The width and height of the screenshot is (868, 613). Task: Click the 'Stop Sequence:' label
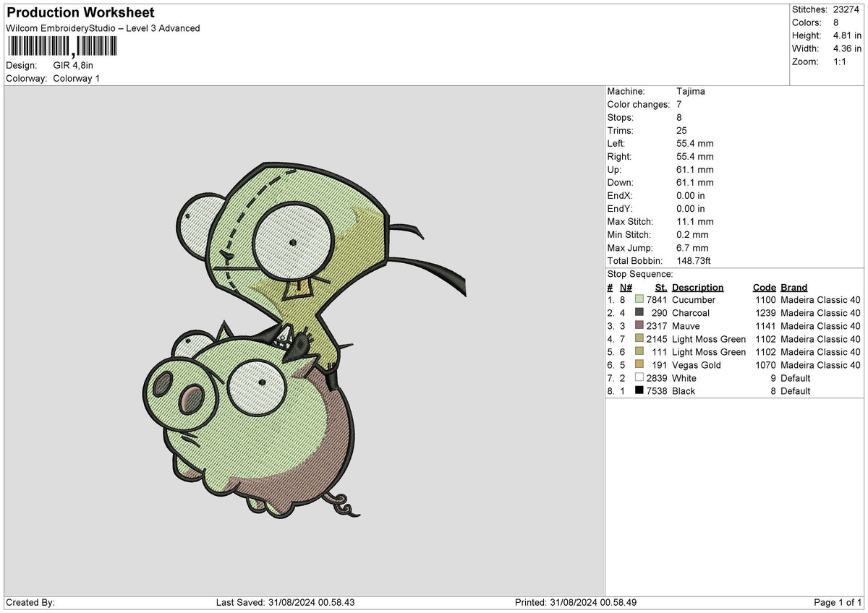[640, 274]
